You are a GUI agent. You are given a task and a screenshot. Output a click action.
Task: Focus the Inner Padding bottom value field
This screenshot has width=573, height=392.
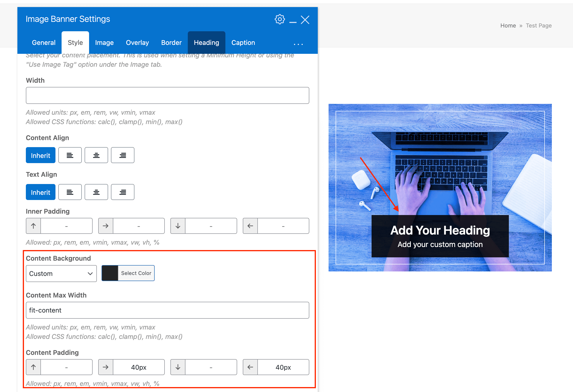click(x=211, y=226)
